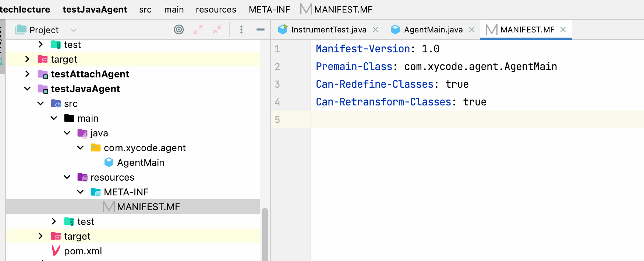Click the META-INF folder icon in tree
The image size is (644, 261).
tap(96, 192)
